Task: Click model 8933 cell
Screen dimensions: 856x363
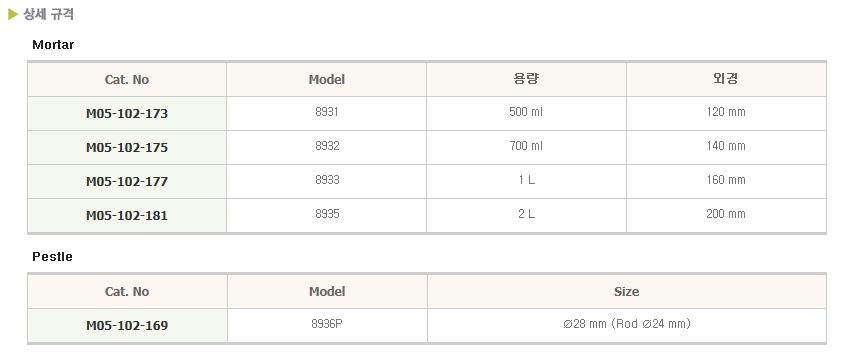Action: 326,180
